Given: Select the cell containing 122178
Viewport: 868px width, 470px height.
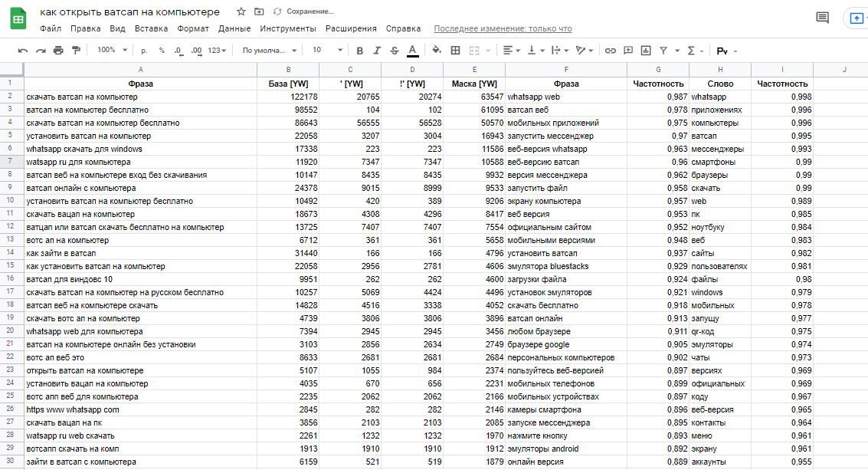Looking at the screenshot, I should pyautogui.click(x=288, y=97).
